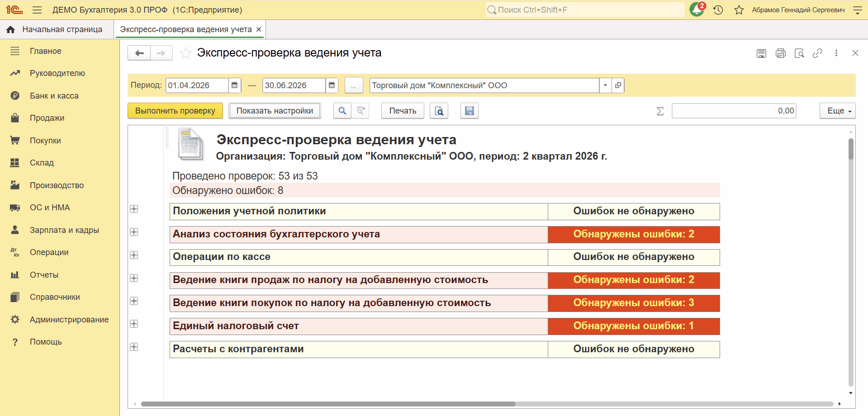Click the cancel search icon next to find
The image size is (868, 416).
pyautogui.click(x=360, y=111)
